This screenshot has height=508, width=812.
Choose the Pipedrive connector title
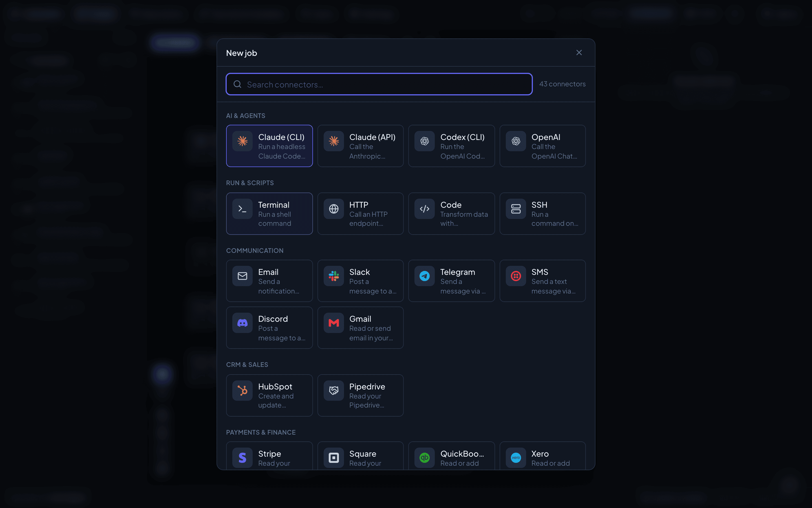click(x=367, y=386)
